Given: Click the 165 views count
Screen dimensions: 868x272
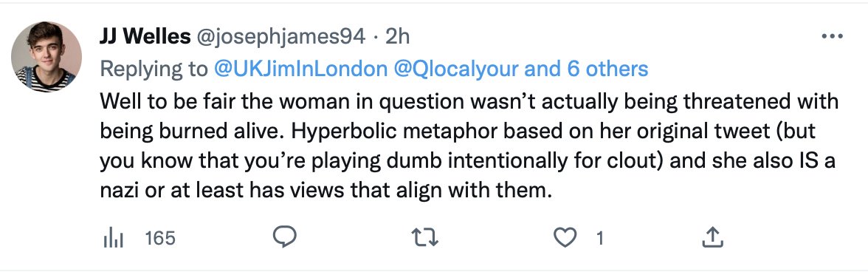Looking at the screenshot, I should 160,238.
